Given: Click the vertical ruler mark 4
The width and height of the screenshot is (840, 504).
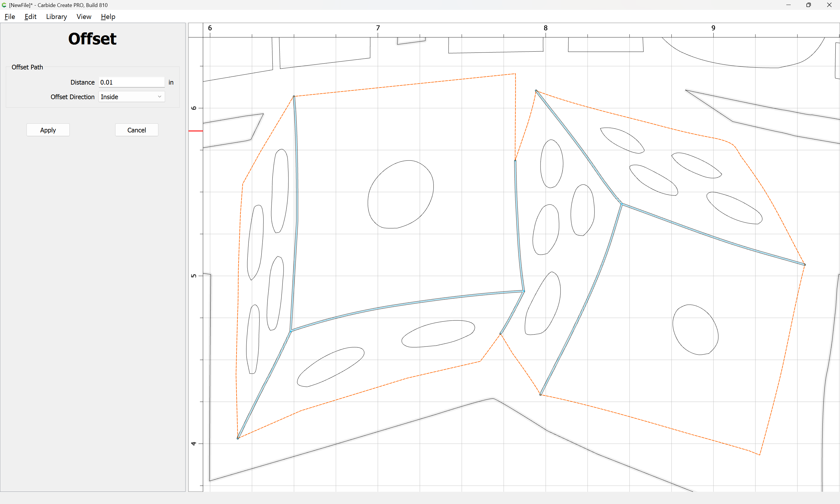Looking at the screenshot, I should click(x=194, y=444).
